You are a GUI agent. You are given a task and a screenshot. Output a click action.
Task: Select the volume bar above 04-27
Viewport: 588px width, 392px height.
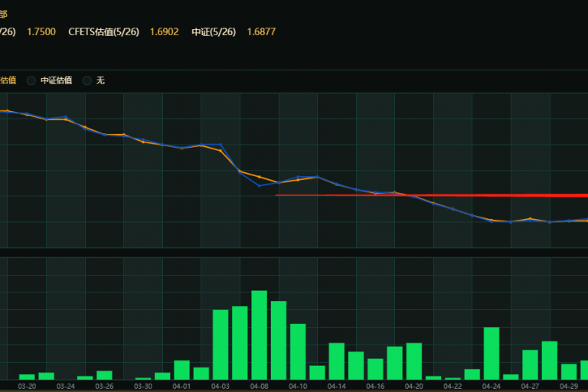[530, 364]
